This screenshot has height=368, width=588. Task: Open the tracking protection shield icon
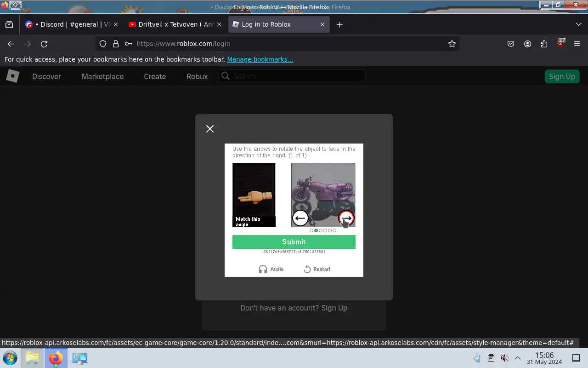(x=103, y=44)
